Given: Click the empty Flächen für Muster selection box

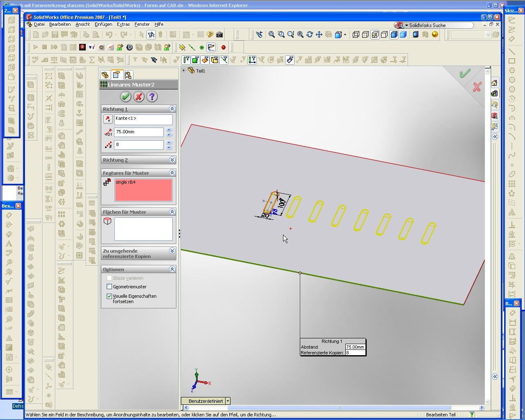Looking at the screenshot, I should pyautogui.click(x=143, y=229).
